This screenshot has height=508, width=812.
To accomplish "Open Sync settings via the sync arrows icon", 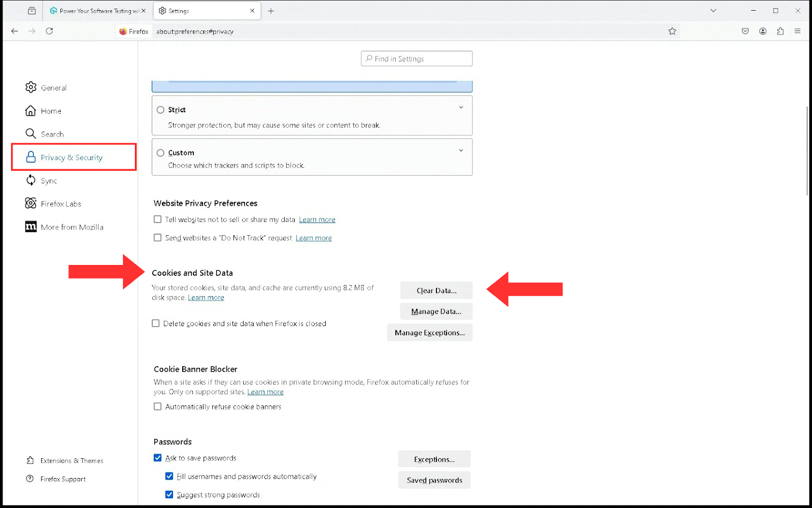I will coord(31,180).
